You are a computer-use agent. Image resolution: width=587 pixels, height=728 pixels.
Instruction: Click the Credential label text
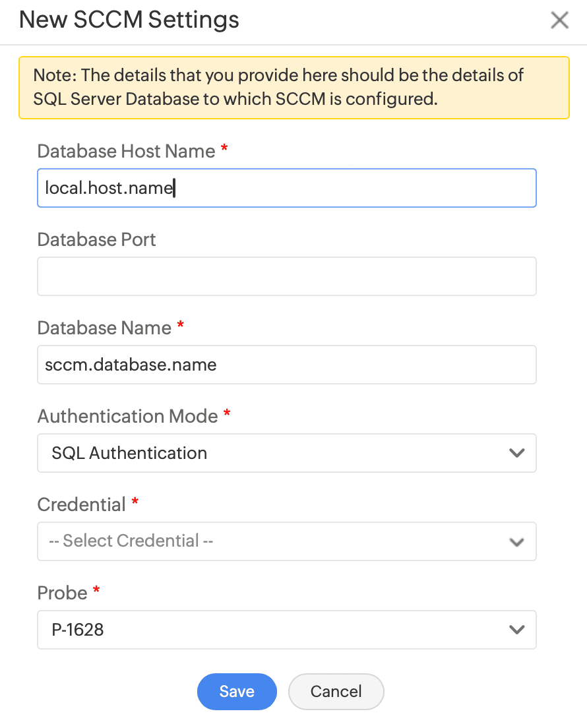click(81, 504)
